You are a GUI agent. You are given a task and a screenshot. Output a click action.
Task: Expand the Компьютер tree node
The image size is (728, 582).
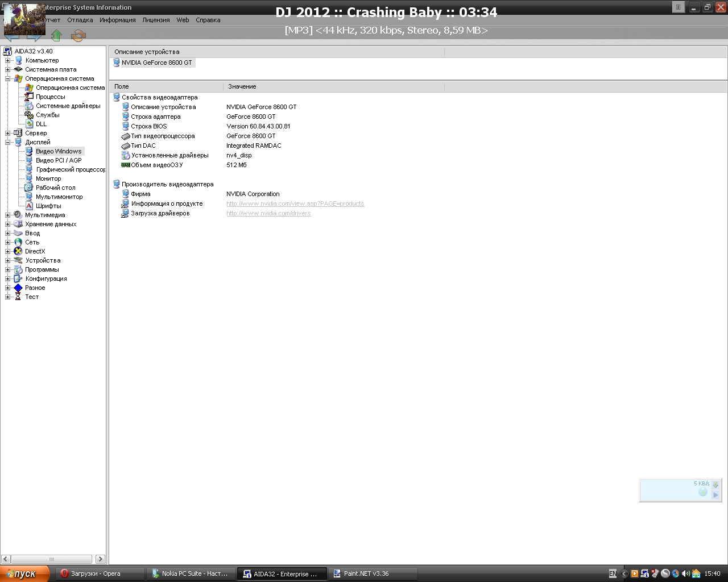(x=8, y=60)
